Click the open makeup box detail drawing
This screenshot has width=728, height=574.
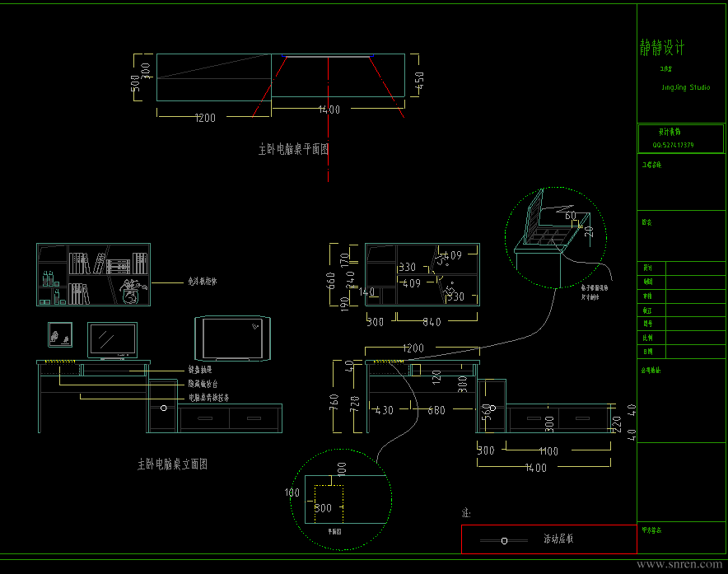click(x=553, y=237)
